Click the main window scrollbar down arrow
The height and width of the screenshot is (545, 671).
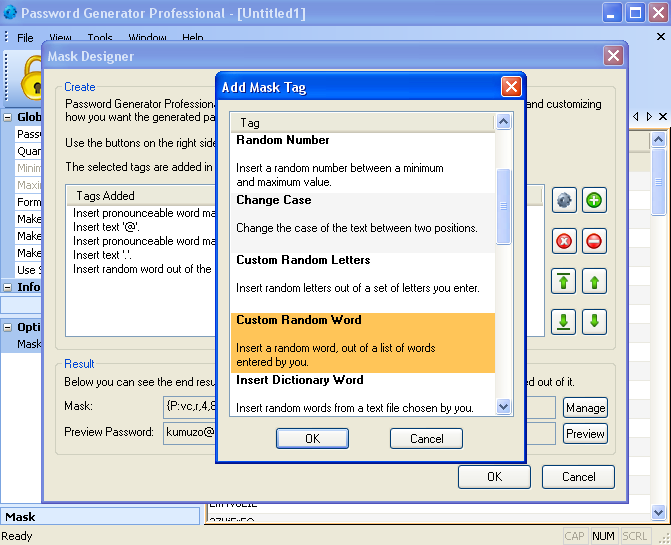tap(658, 512)
